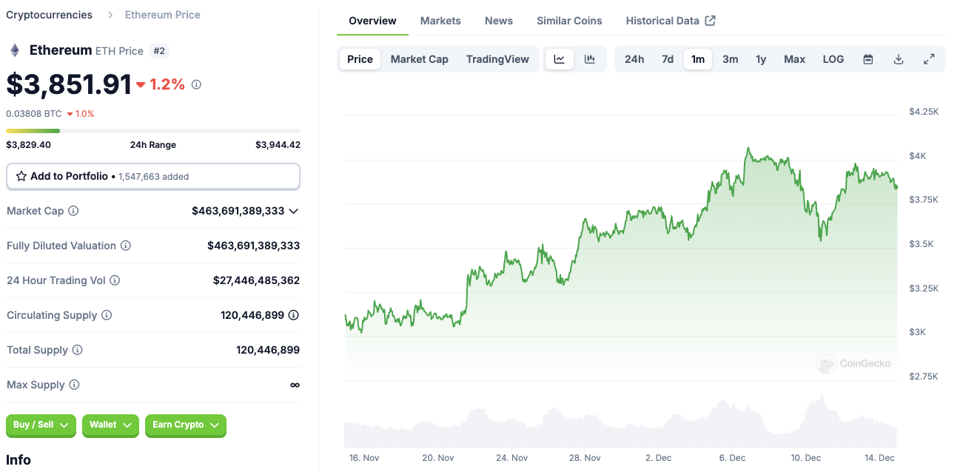
Task: Open Max Supply info icon
Action: tap(74, 385)
